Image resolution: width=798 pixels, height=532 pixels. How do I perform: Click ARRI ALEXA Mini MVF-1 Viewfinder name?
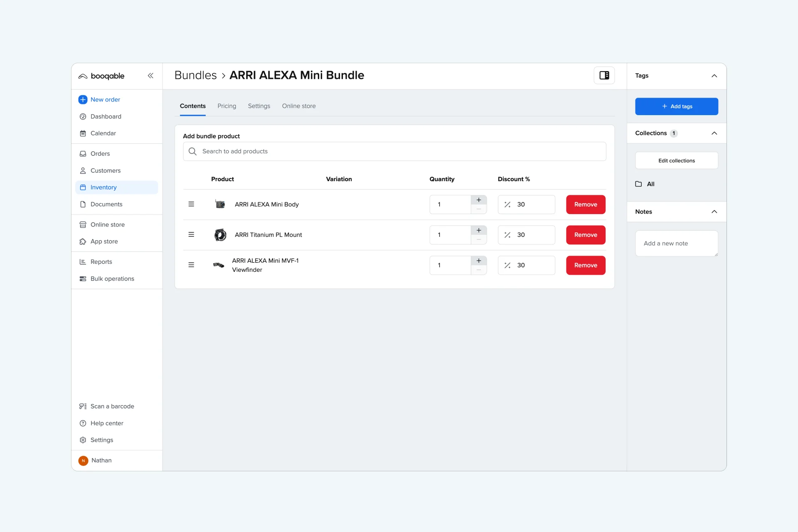point(265,265)
